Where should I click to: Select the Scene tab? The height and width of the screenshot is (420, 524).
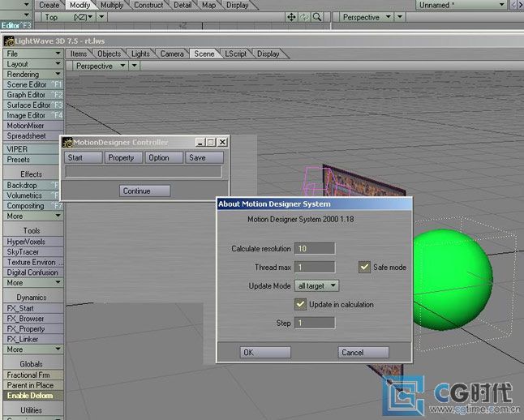point(204,54)
